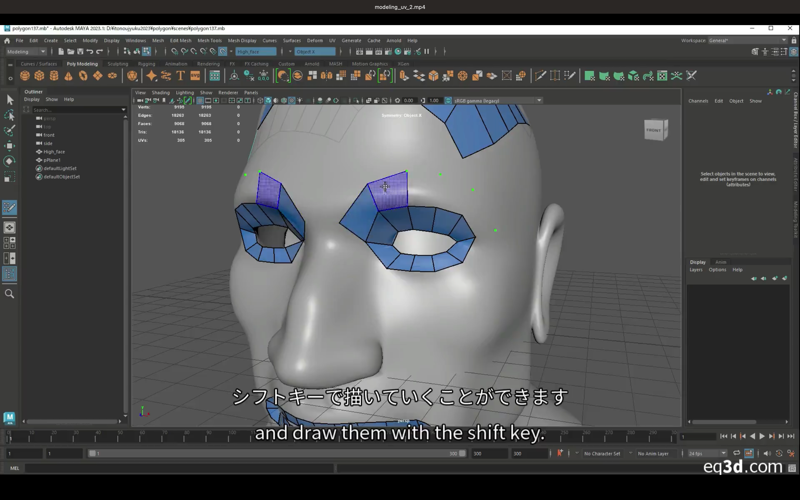Open the Workspace General dropdown
The height and width of the screenshot is (500, 800).
tap(720, 40)
